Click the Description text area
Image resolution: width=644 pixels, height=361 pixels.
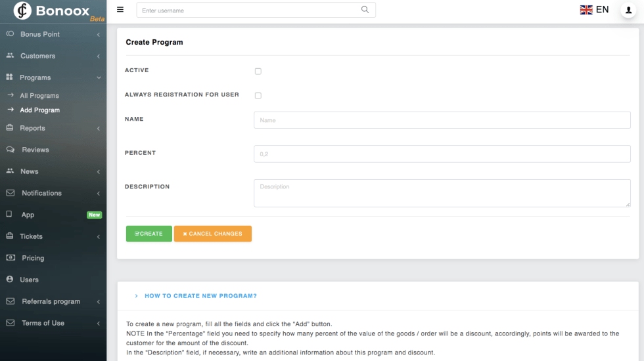[x=442, y=193]
